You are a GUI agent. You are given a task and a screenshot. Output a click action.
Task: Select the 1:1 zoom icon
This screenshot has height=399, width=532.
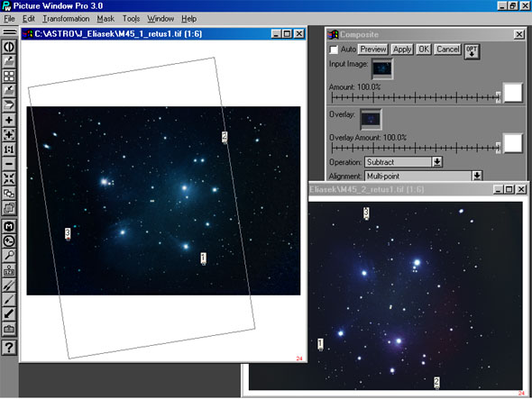(x=9, y=150)
